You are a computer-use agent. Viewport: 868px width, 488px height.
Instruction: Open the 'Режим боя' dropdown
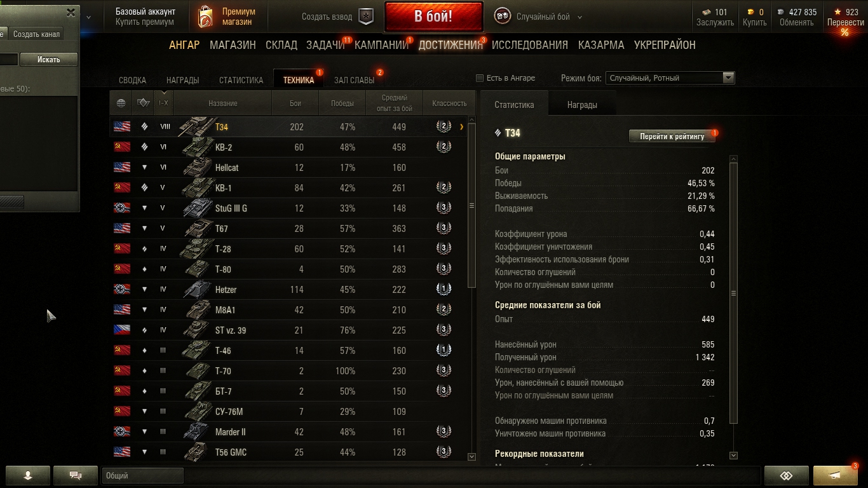670,78
